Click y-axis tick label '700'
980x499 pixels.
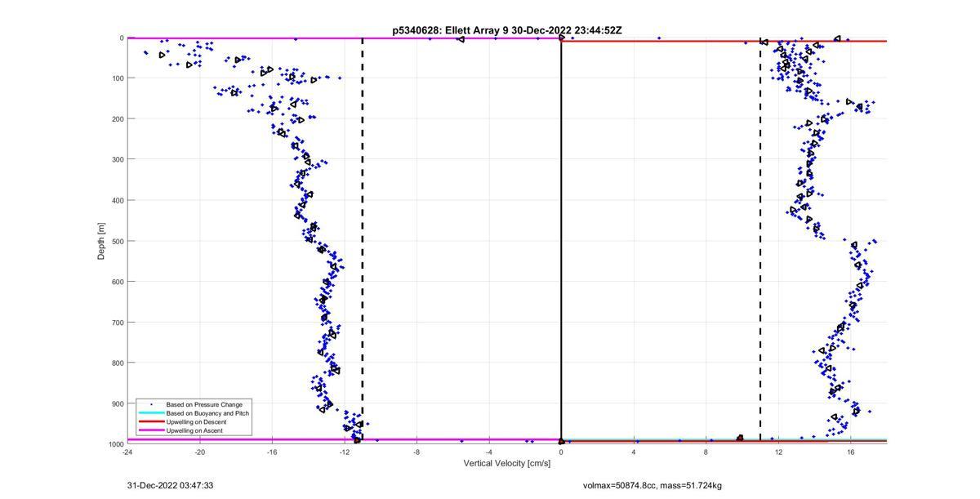(118, 323)
